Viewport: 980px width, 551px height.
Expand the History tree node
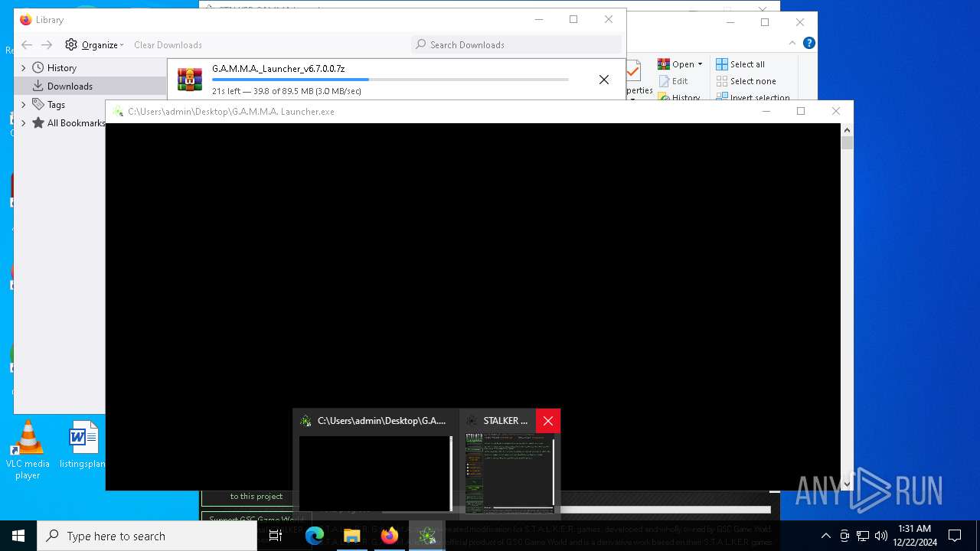(23, 68)
